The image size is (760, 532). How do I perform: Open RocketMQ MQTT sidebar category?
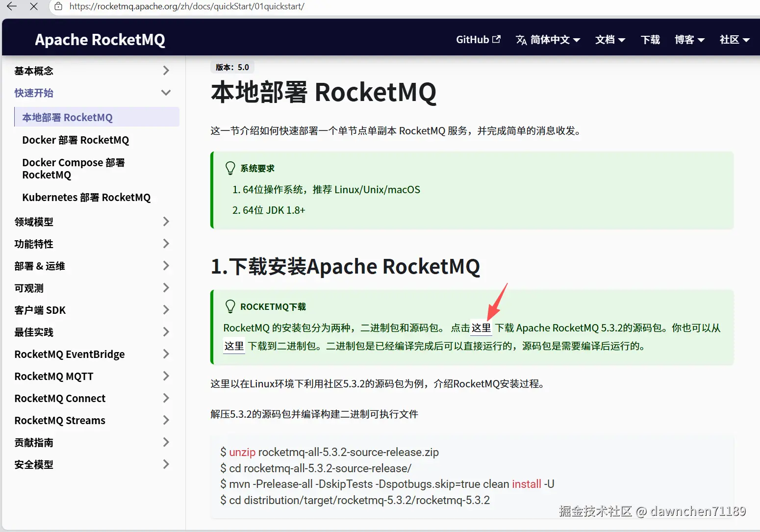[x=54, y=376]
